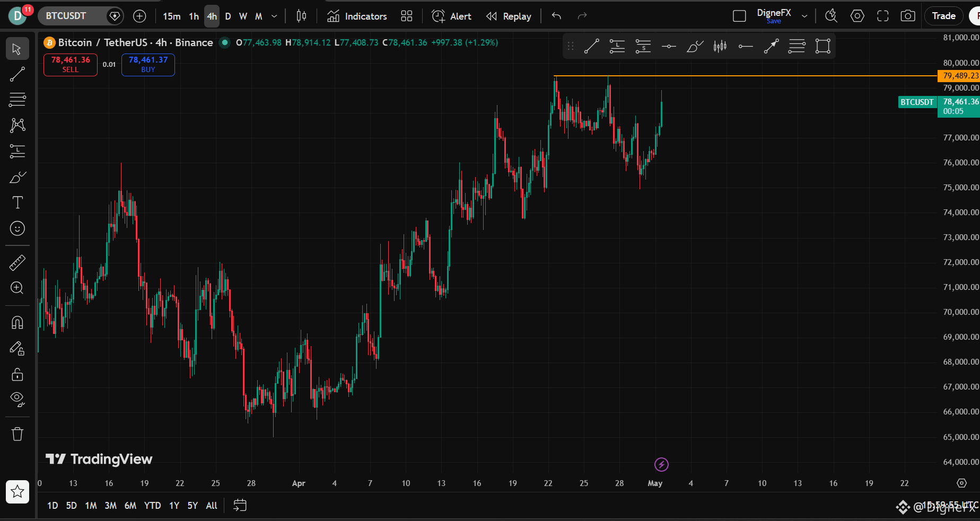980x521 pixels.
Task: Click the purple lightning event marker
Action: click(x=661, y=465)
